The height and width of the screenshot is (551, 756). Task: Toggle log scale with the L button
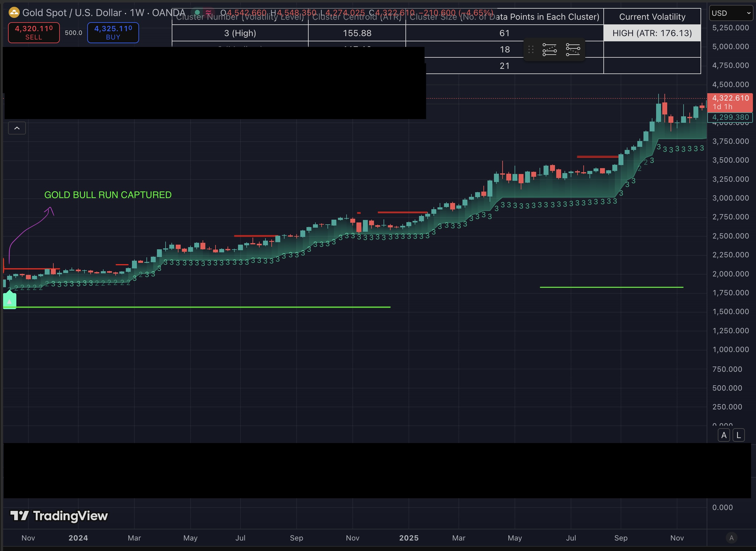(x=739, y=435)
